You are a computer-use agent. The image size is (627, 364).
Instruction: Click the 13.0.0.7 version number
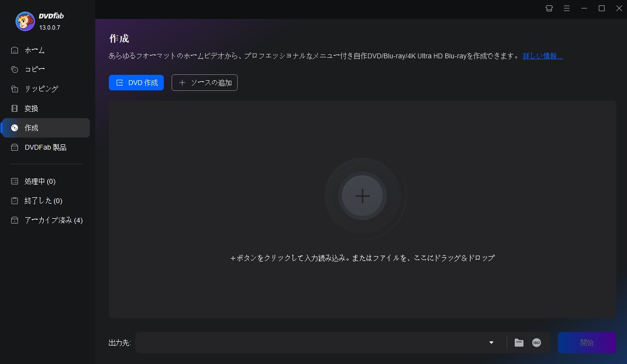pos(50,28)
